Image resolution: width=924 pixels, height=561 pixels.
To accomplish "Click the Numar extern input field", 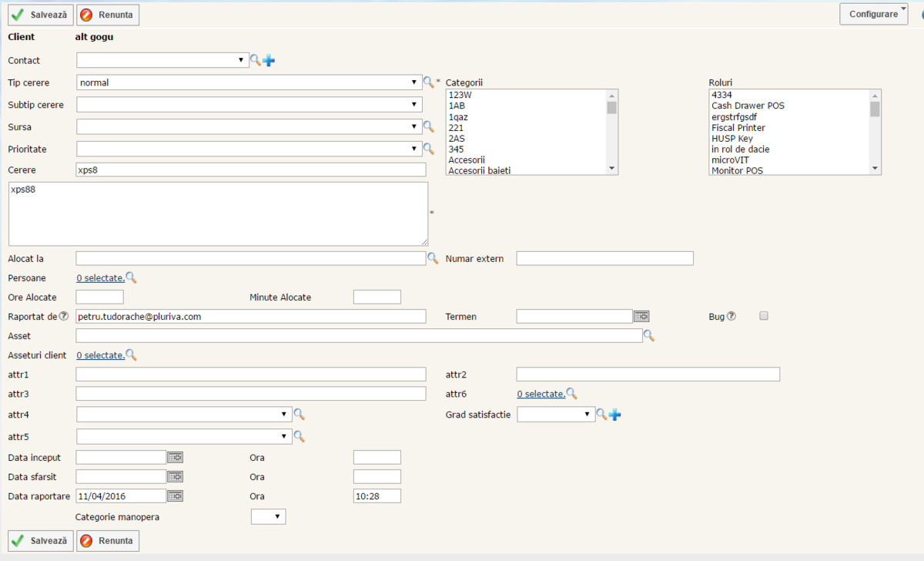I will (x=604, y=258).
